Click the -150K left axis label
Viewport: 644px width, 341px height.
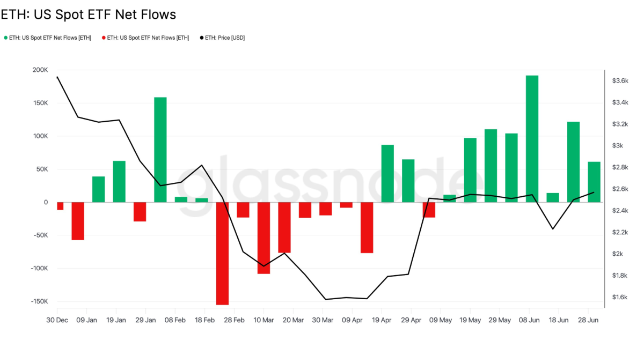39,301
